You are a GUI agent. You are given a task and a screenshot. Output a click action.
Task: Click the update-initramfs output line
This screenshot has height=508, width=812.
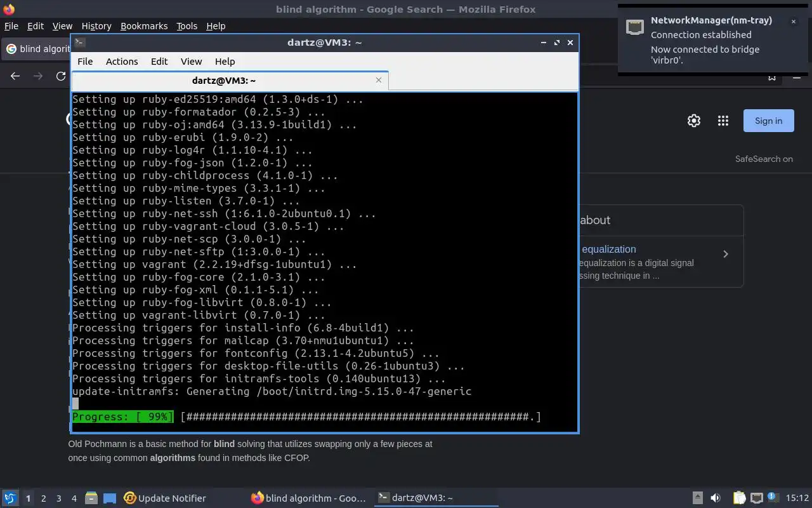point(272,391)
